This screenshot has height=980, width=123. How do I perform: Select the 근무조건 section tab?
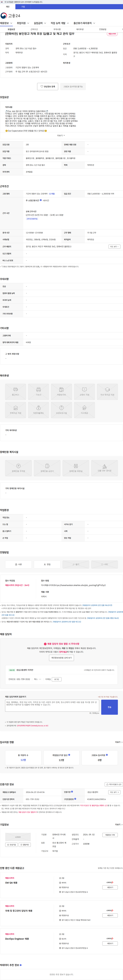(34, 29)
